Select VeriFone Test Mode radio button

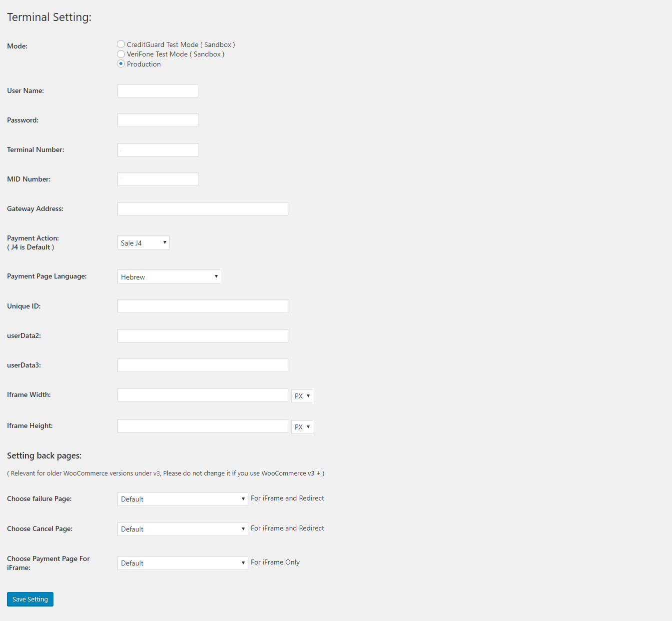pyautogui.click(x=121, y=54)
